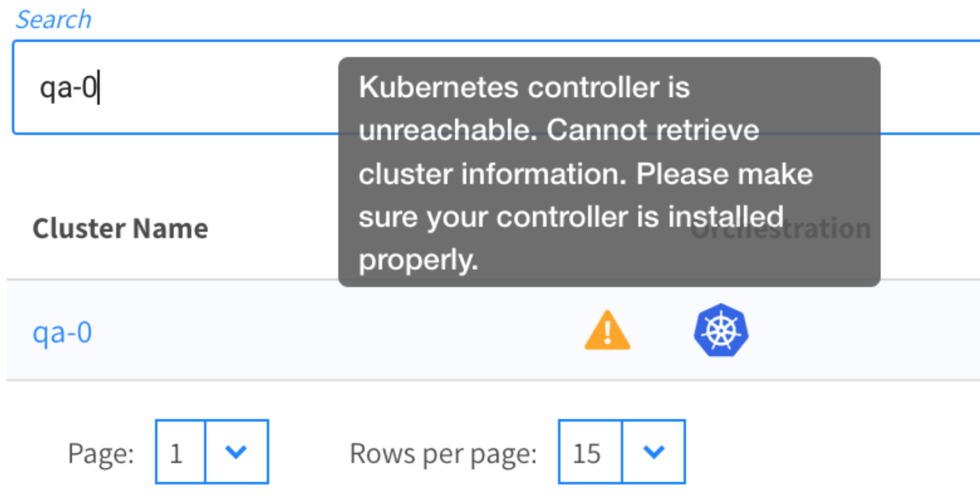Click the tooltip's "Cannot retrieve" text line
The width and height of the screenshot is (980, 500).
tap(652, 131)
